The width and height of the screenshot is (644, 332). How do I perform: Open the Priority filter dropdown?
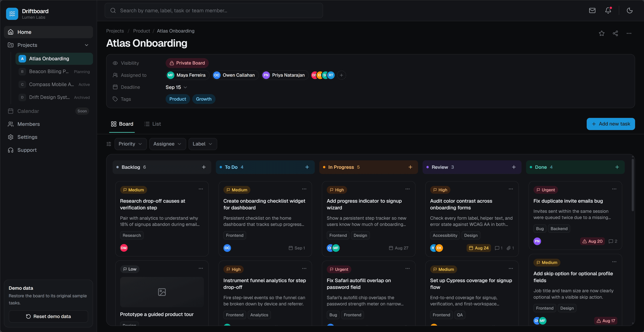130,144
